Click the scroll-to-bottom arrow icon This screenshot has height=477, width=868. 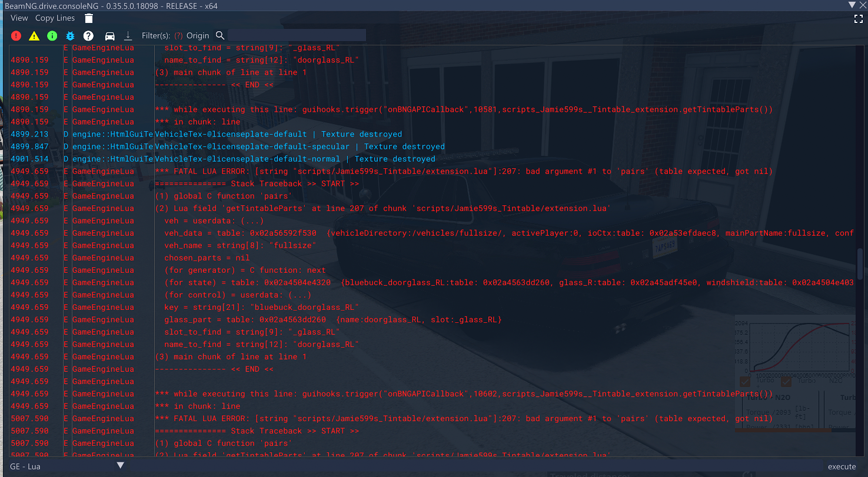[x=128, y=36]
